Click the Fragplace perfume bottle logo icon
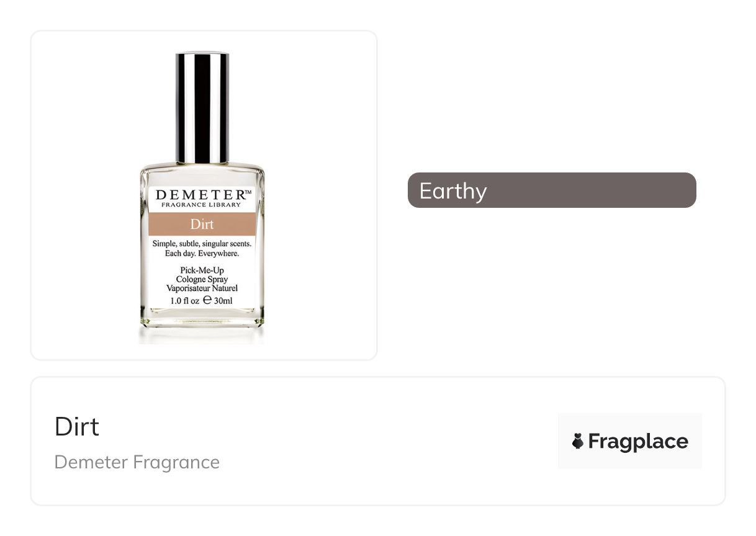Image resolution: width=756 pixels, height=536 pixels. (x=578, y=442)
